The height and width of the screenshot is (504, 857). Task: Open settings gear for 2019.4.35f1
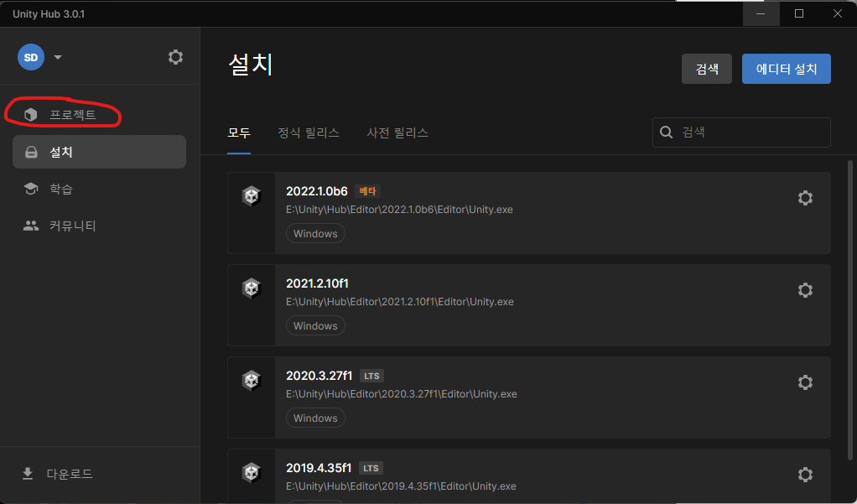point(805,475)
